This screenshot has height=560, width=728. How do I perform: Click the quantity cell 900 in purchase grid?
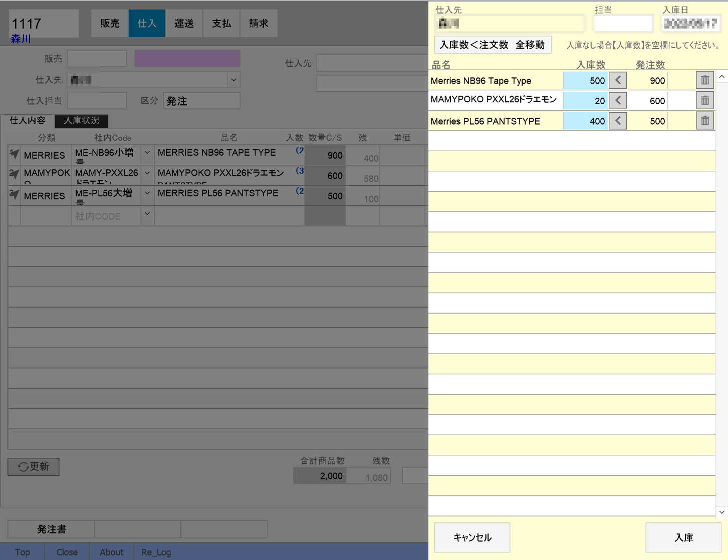pyautogui.click(x=325, y=155)
